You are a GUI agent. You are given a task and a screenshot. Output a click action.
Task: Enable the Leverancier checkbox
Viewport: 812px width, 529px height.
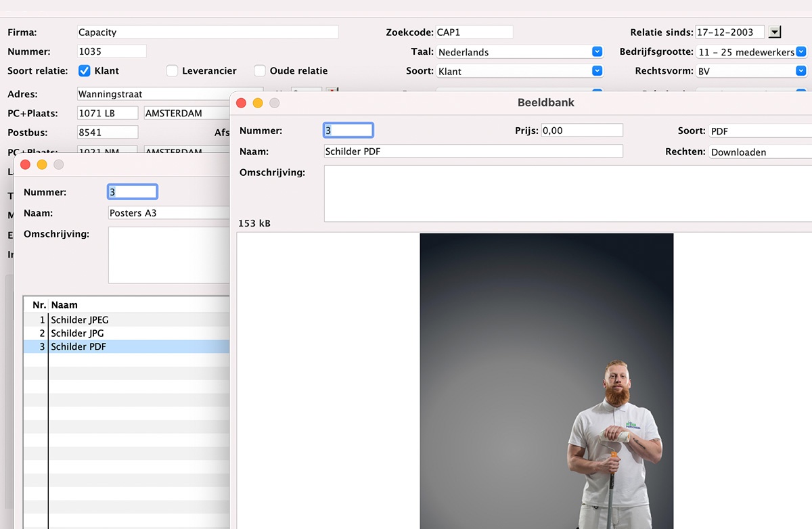[172, 70]
